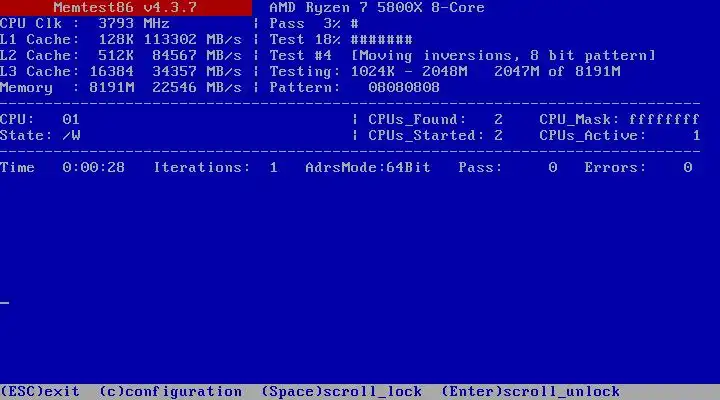Image resolution: width=720 pixels, height=400 pixels.
Task: Click the CPU Clk value 3793 MHz
Action: point(134,23)
